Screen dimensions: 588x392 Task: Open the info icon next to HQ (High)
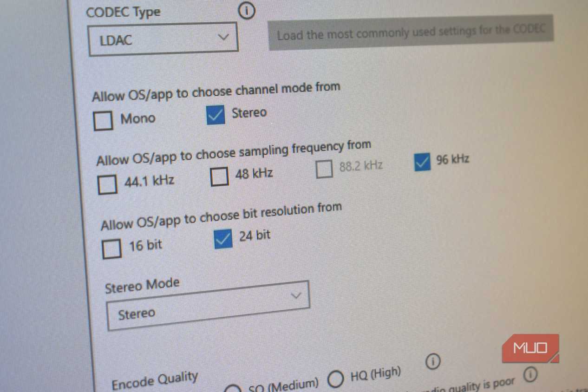pyautogui.click(x=432, y=361)
